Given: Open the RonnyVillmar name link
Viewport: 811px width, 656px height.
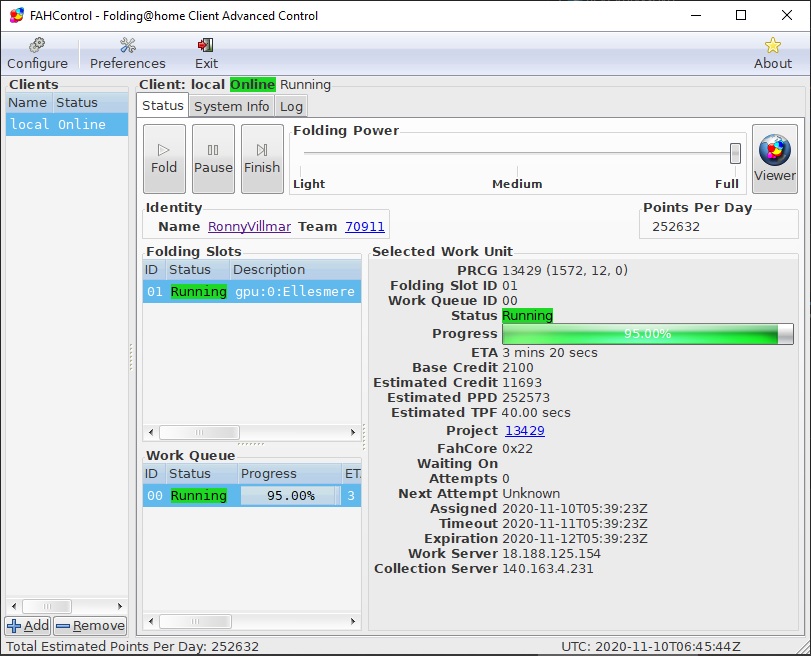Looking at the screenshot, I should tap(249, 227).
